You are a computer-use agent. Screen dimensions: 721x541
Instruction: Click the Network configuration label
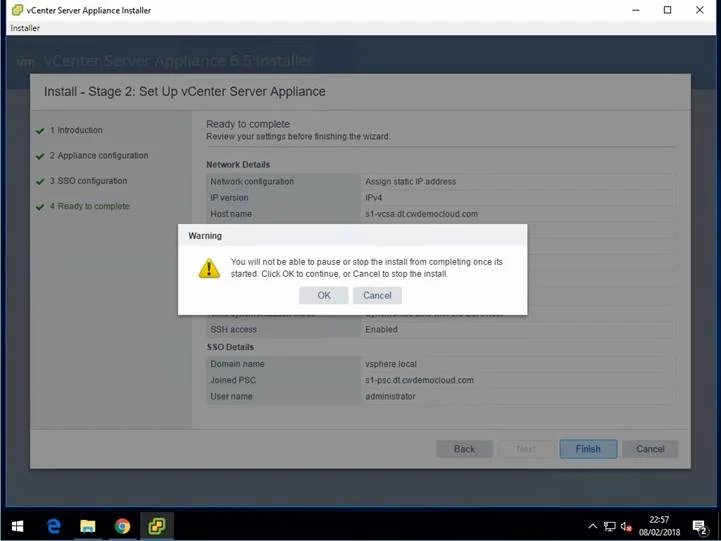tap(252, 182)
